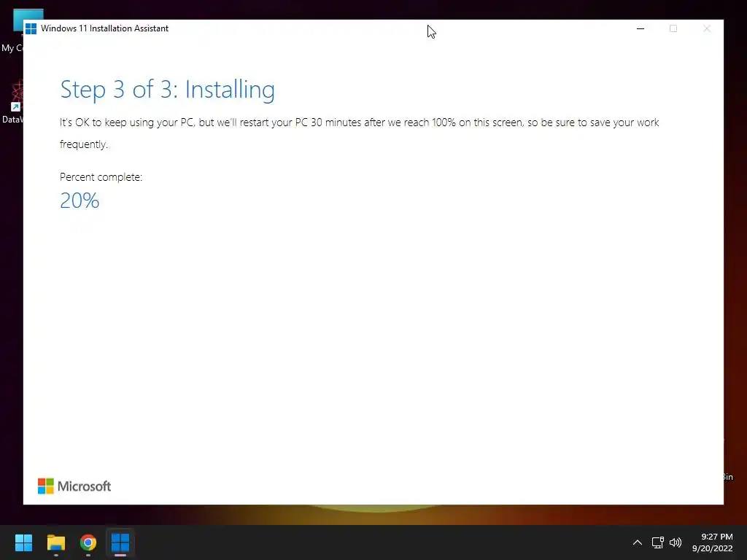This screenshot has height=560, width=747.
Task: Open File Explorer from the taskbar
Action: pyautogui.click(x=55, y=542)
